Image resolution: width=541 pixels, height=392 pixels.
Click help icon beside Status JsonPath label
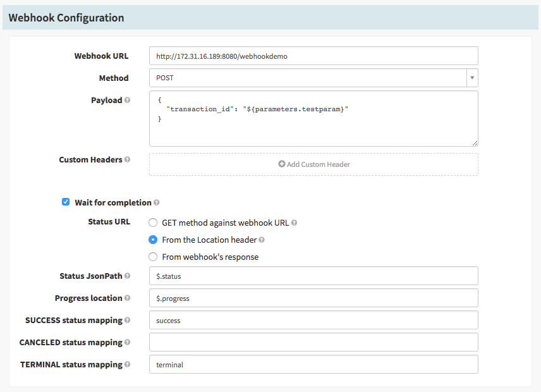pyautogui.click(x=128, y=276)
